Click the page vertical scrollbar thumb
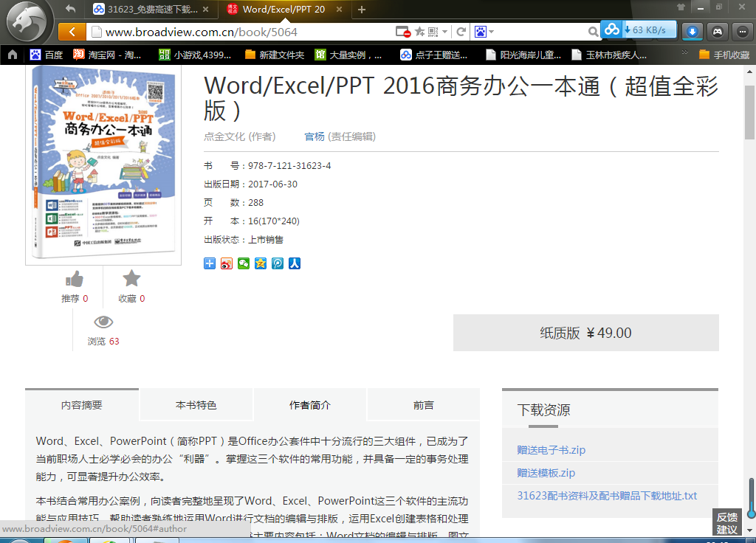This screenshot has height=543, width=756. click(749, 112)
